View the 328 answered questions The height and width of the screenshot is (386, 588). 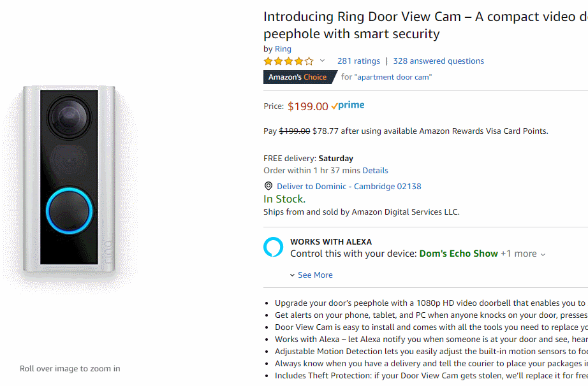(x=438, y=61)
